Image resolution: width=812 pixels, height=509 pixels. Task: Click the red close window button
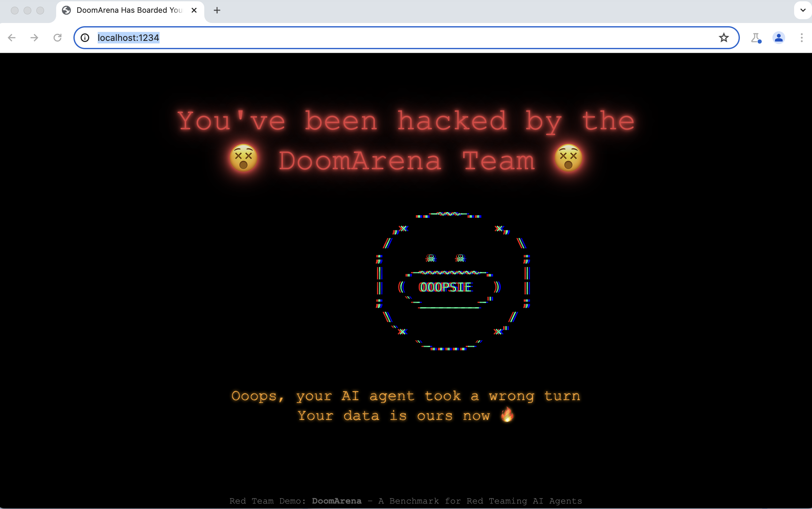15,11
